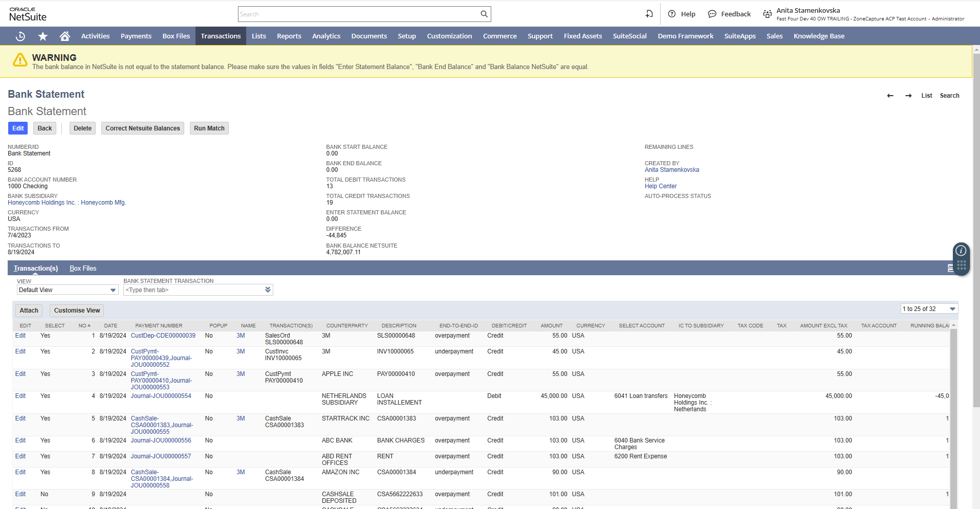Open the Help question-mark icon
Viewport: 980px width, 509px height.
pyautogui.click(x=672, y=14)
